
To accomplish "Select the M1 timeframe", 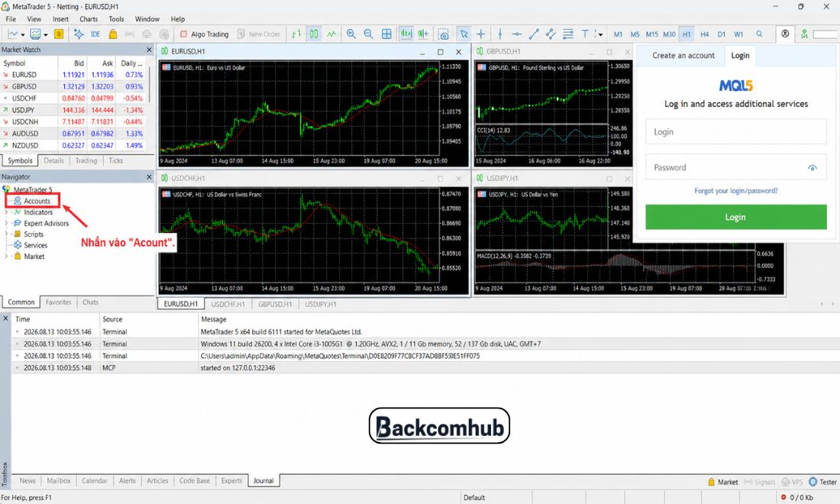I will coord(618,34).
